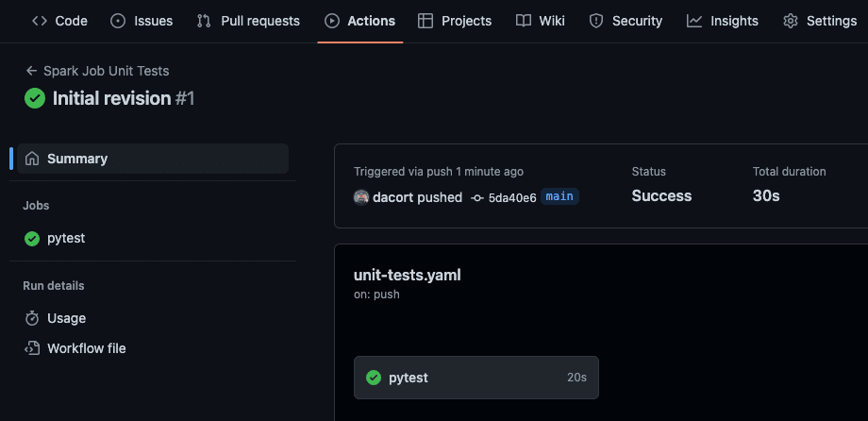Click the Security shield icon
The height and width of the screenshot is (421, 868).
595,21
